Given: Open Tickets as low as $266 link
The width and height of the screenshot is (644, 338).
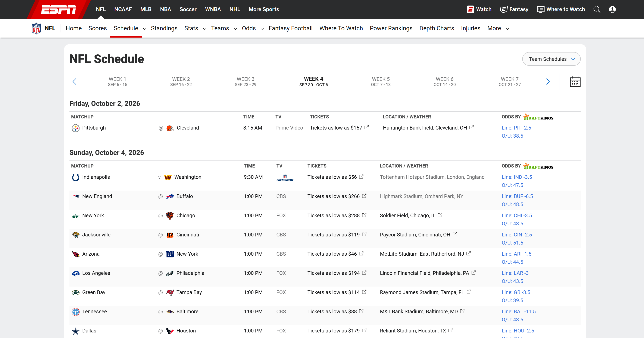Looking at the screenshot, I should pos(334,197).
